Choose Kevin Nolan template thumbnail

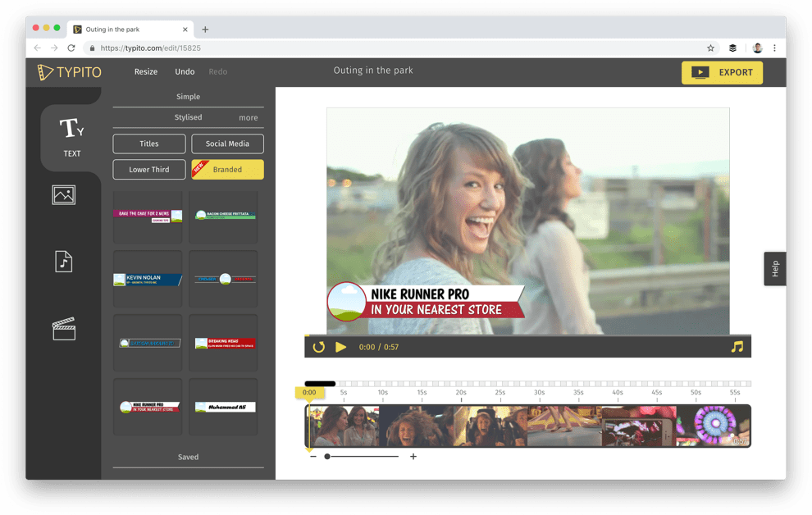[x=148, y=280]
